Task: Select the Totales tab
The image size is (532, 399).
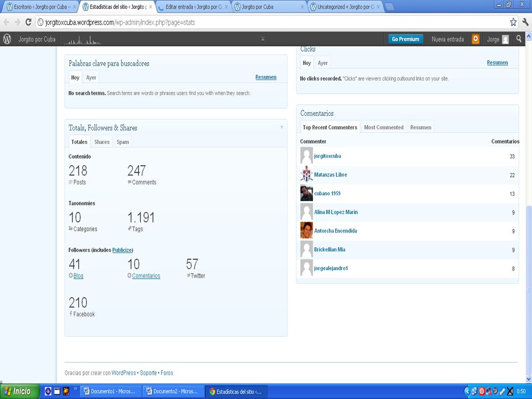Action: click(79, 142)
